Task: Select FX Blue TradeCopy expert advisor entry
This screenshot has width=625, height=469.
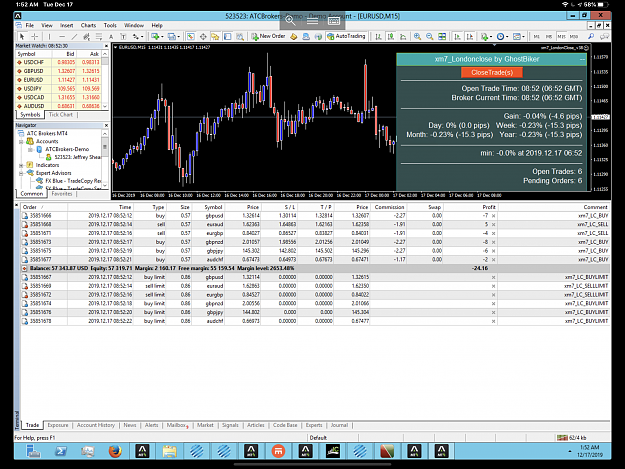Action: tap(70, 181)
